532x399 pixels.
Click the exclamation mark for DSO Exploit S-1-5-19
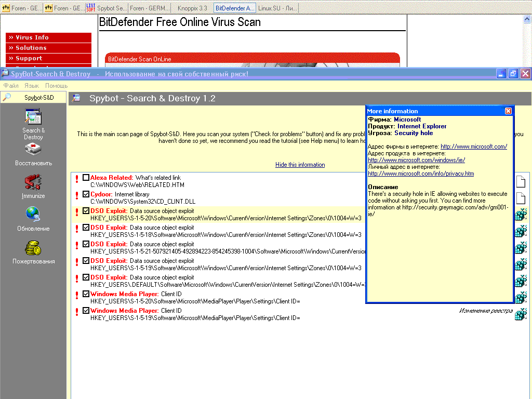(x=77, y=262)
